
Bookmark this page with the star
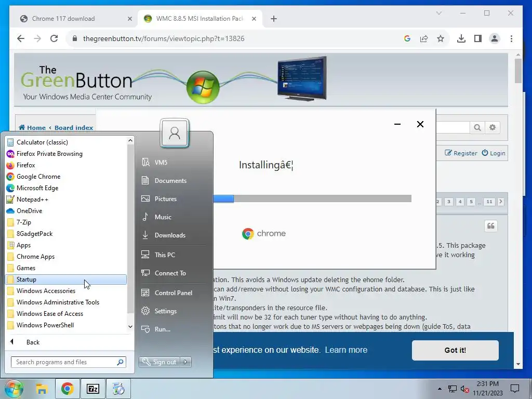tap(441, 38)
